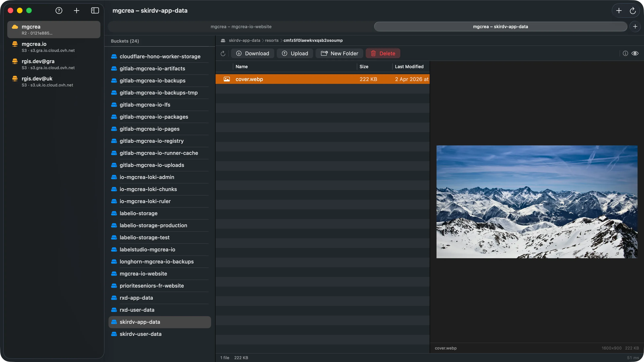The width and height of the screenshot is (644, 362).
Task: Click the Download button
Action: coord(253,53)
